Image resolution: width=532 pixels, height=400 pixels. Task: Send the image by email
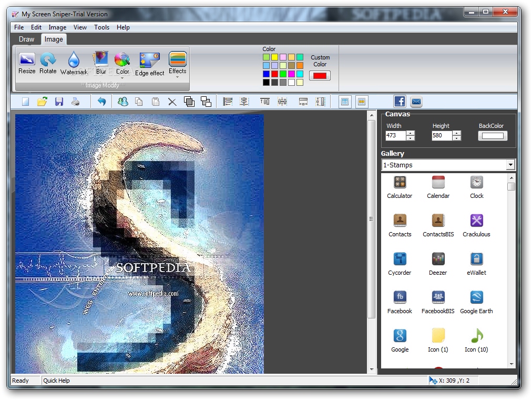416,102
